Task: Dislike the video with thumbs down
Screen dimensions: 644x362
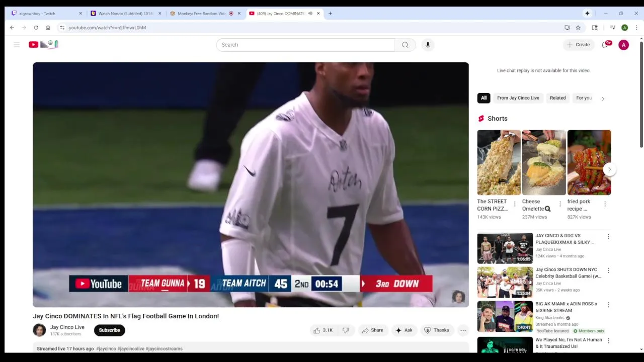Action: [346, 330]
